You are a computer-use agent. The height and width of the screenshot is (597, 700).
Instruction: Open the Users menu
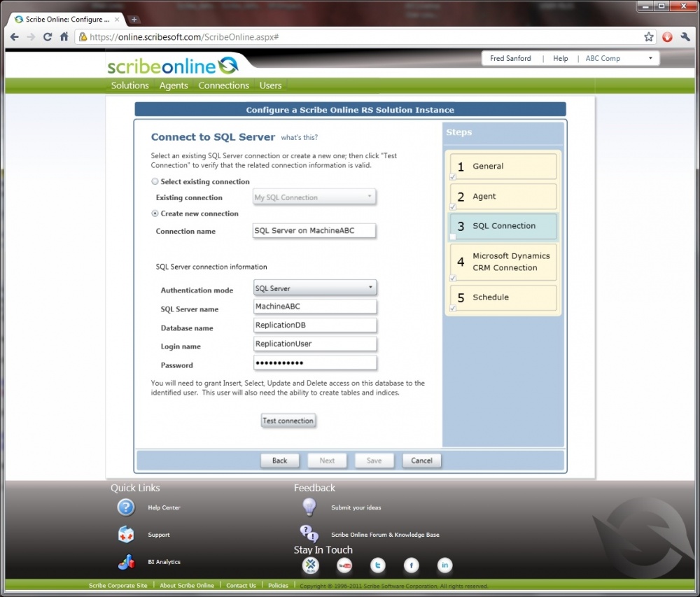[x=270, y=85]
